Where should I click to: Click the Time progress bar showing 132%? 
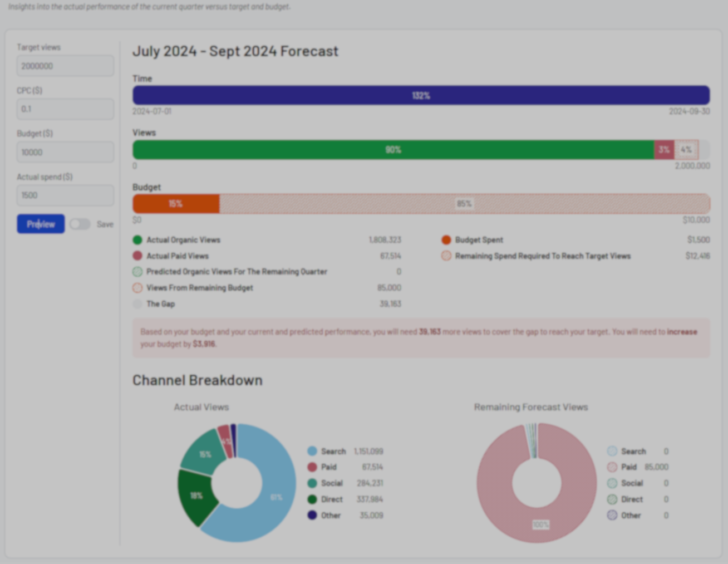coord(421,95)
